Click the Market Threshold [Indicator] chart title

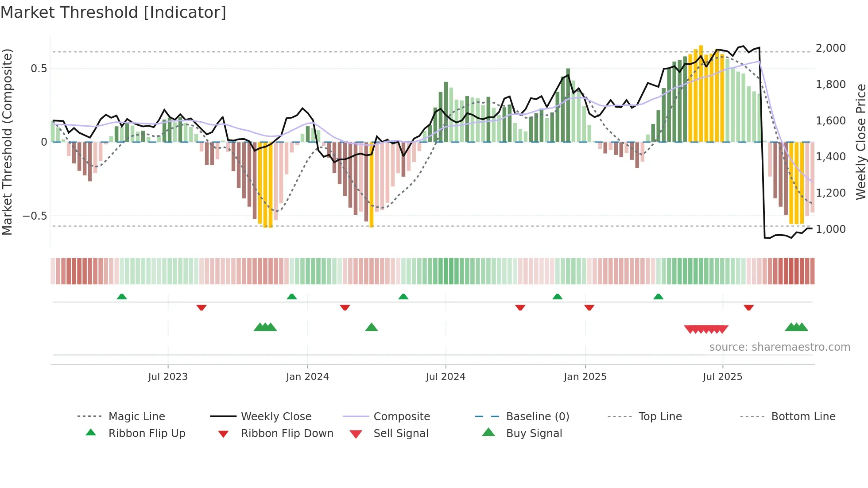113,12
